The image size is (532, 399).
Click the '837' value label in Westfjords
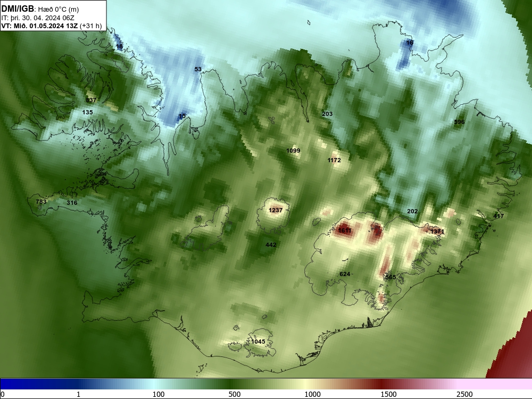(x=91, y=100)
